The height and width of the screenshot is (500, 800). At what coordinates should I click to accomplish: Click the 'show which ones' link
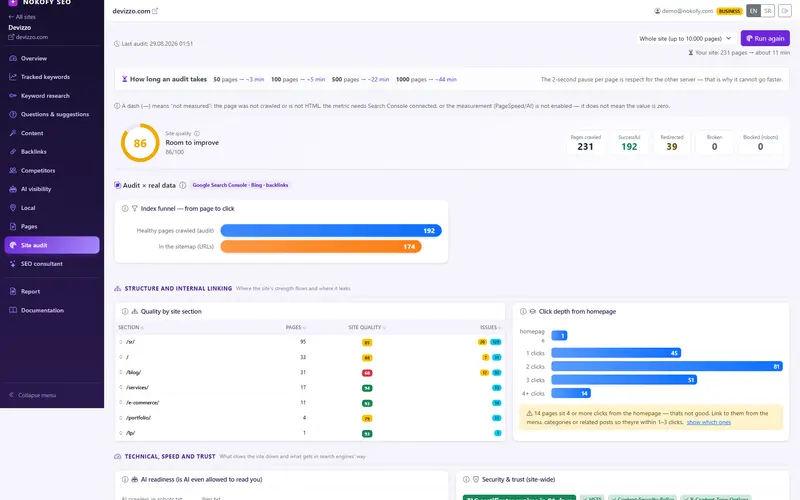(708, 422)
